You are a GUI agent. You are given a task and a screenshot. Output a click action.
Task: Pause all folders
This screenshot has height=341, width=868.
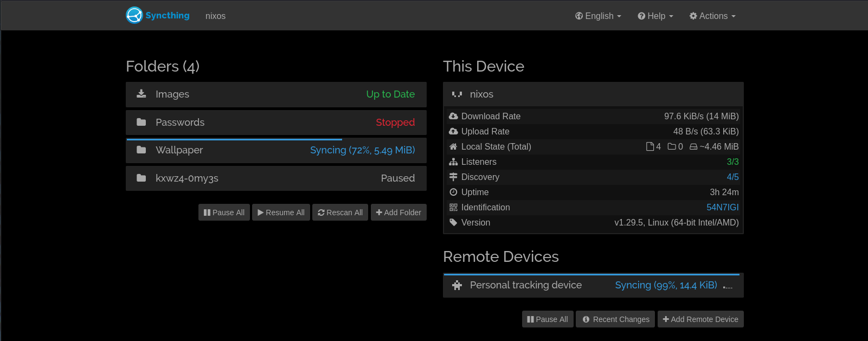[224, 213]
